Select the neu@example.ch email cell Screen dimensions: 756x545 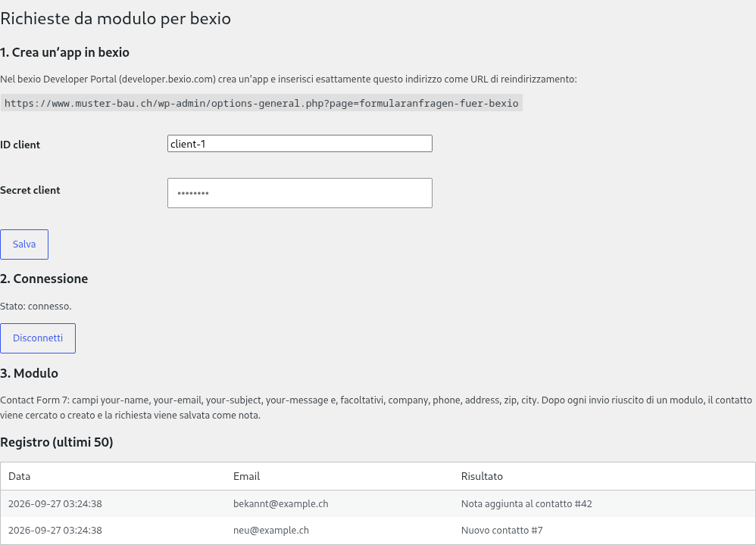pyautogui.click(x=271, y=531)
